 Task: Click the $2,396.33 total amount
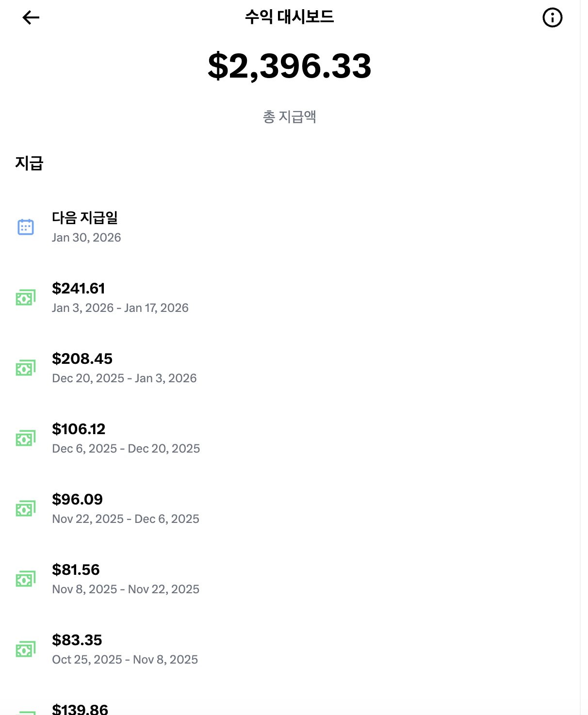point(290,66)
